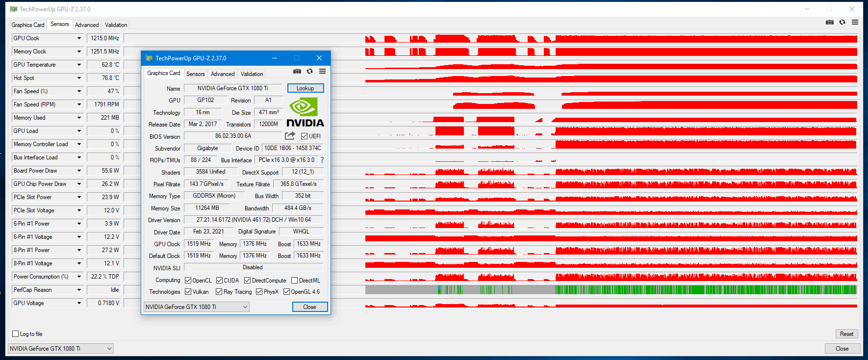Open Fan Speed (RPM) sensor dropdown
Screen dimensions: 868x360
coord(79,104)
